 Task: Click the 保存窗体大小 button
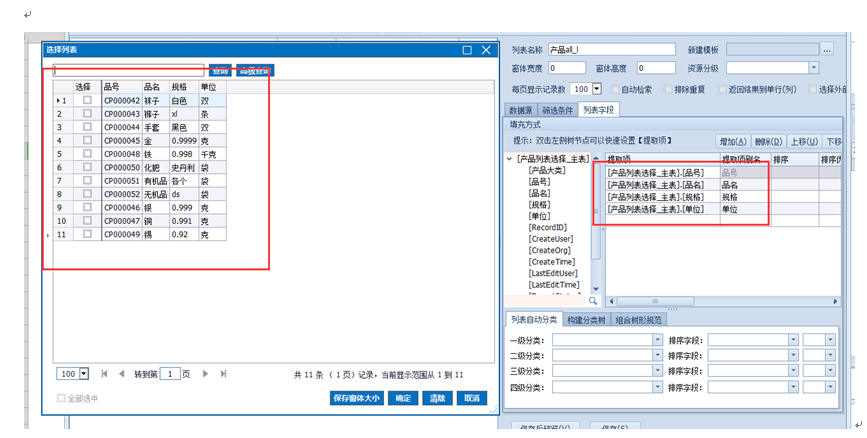click(x=357, y=398)
